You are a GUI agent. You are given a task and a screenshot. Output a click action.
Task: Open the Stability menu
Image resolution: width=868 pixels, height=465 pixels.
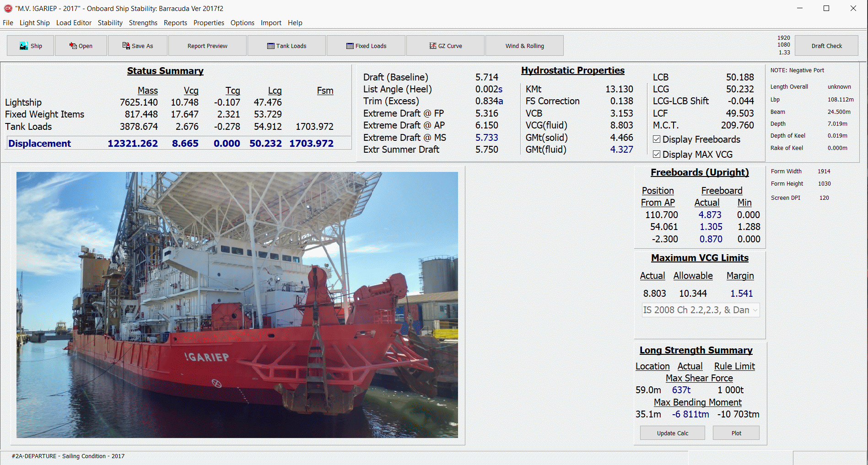tap(110, 23)
